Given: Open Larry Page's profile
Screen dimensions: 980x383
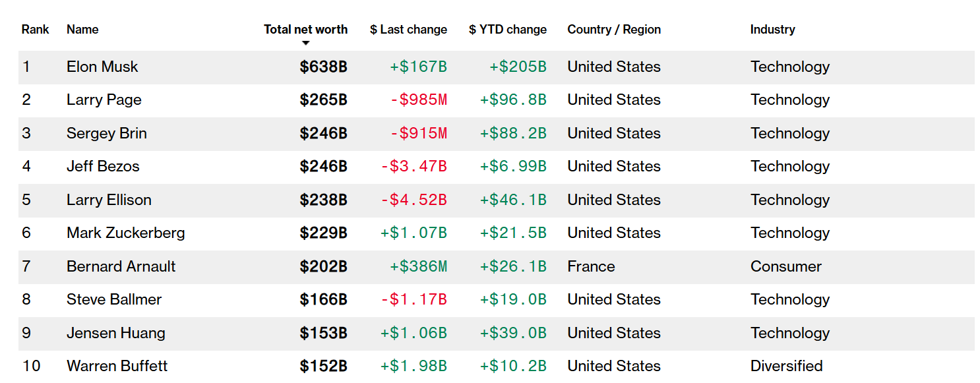Looking at the screenshot, I should (x=104, y=100).
